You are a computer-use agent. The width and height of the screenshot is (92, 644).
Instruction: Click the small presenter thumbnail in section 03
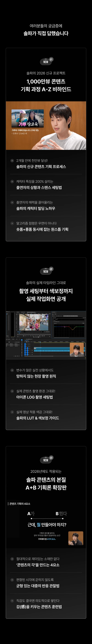pyautogui.click(x=76, y=538)
